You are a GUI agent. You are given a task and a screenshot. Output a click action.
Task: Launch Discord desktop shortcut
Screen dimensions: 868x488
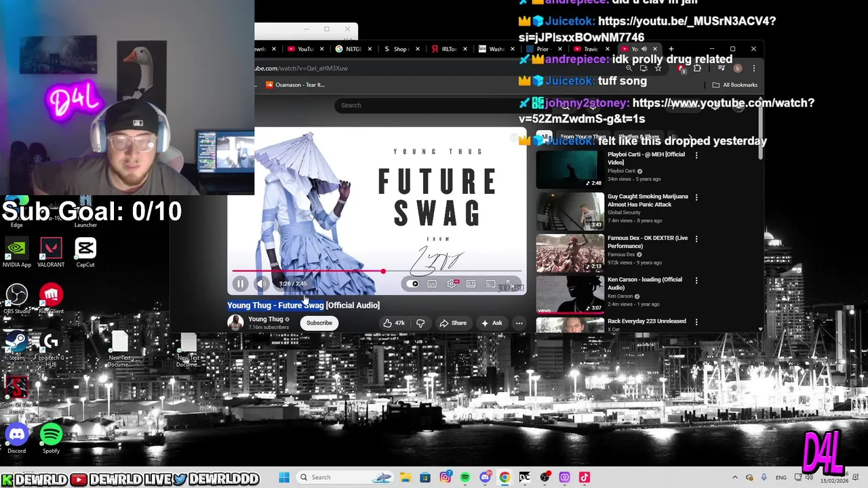17,439
